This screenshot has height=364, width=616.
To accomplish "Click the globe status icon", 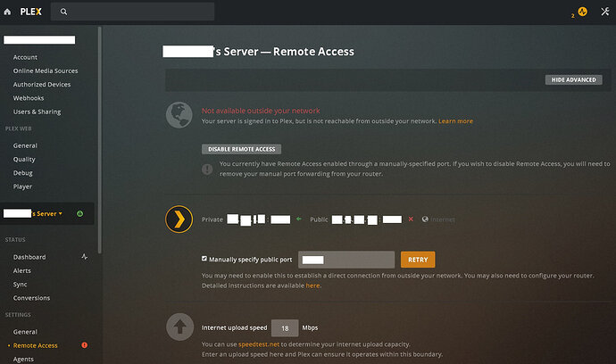I will click(179, 115).
